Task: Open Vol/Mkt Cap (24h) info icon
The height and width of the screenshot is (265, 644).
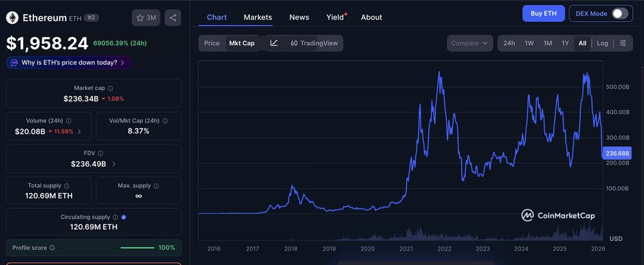Action: click(165, 121)
